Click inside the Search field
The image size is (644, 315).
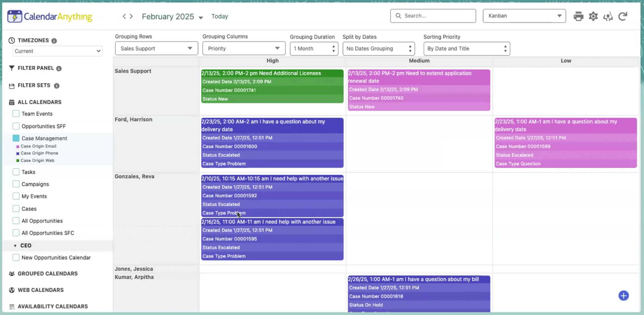click(x=433, y=16)
